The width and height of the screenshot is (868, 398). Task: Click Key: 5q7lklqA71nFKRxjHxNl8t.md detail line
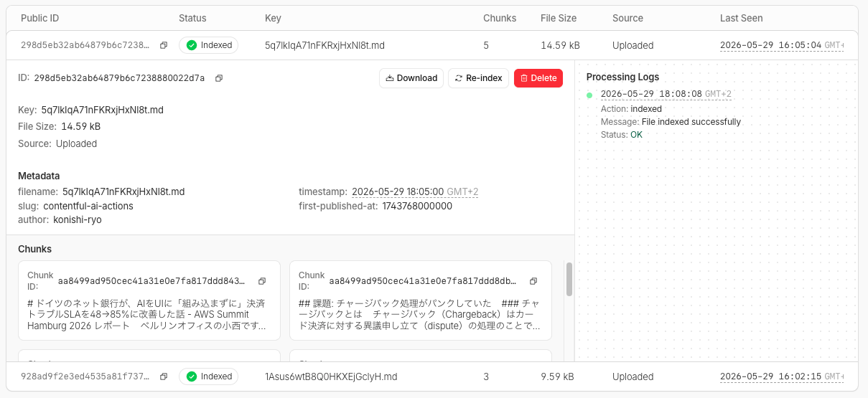pos(90,110)
